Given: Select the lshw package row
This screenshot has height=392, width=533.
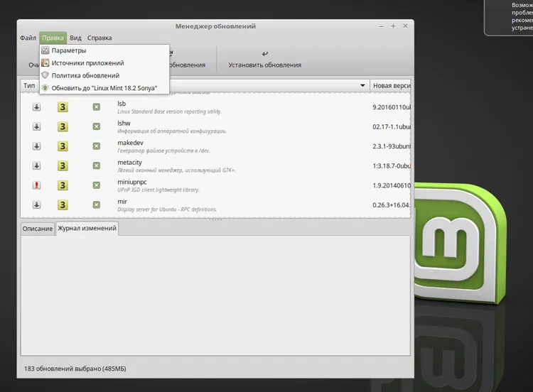Looking at the screenshot, I should pos(215,126).
